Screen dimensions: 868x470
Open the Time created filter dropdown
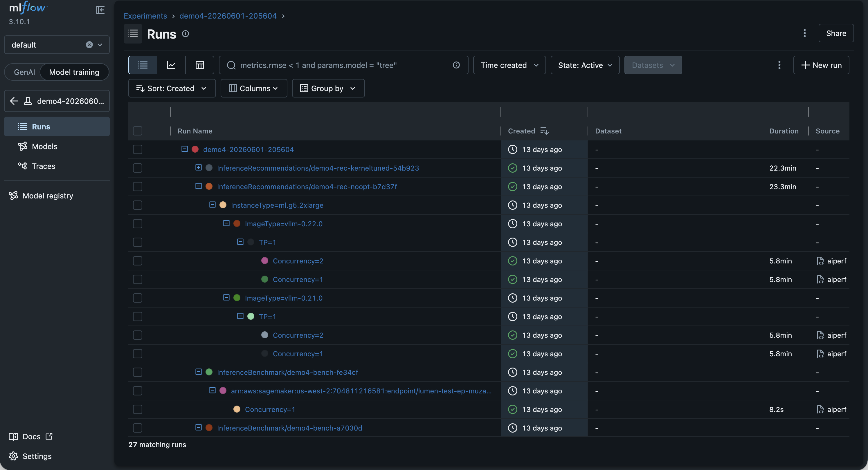pyautogui.click(x=509, y=65)
